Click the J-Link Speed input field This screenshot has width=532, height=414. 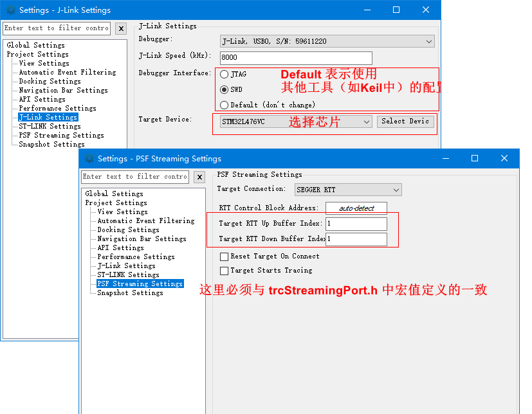[296, 58]
